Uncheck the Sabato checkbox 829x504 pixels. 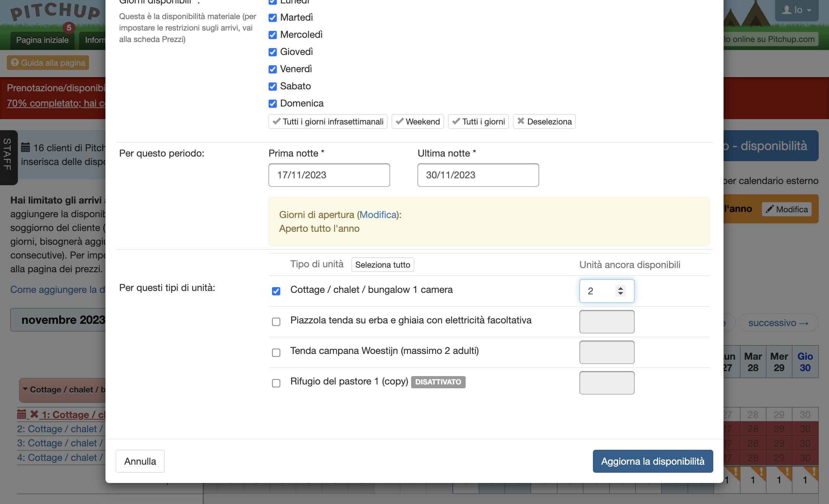coord(272,86)
